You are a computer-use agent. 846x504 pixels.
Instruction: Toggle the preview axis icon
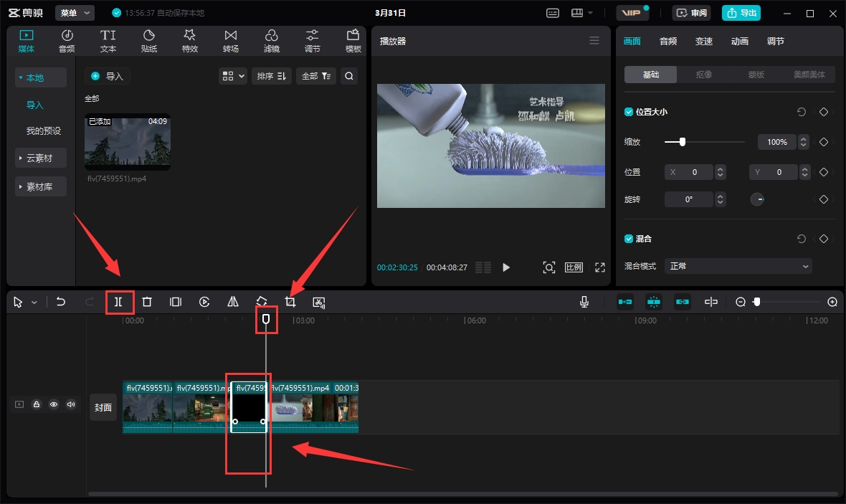click(x=711, y=302)
